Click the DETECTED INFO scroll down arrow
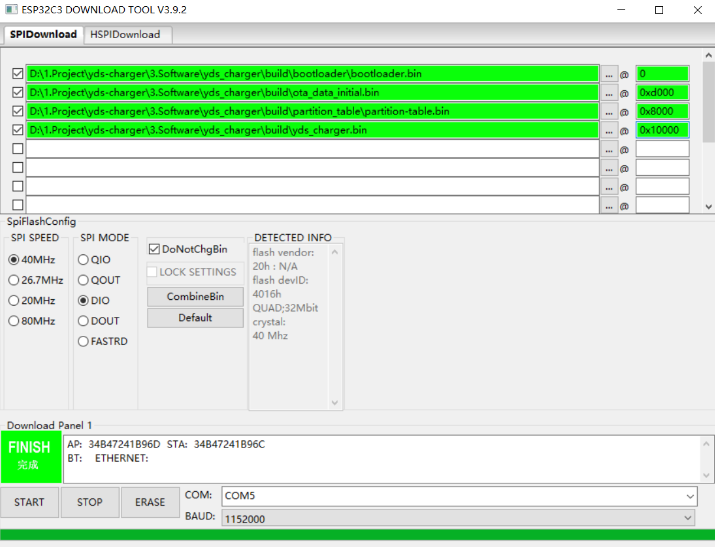Image resolution: width=715 pixels, height=547 pixels. click(335, 403)
